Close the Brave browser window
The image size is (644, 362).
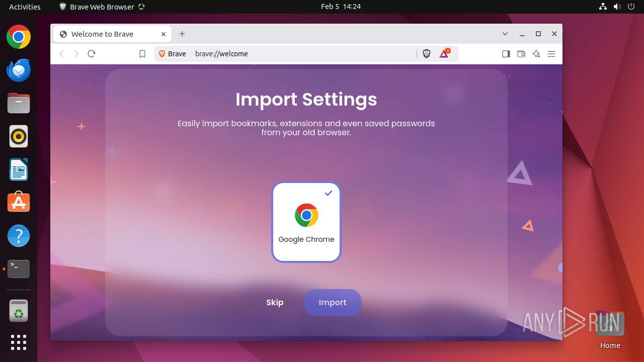(x=554, y=34)
